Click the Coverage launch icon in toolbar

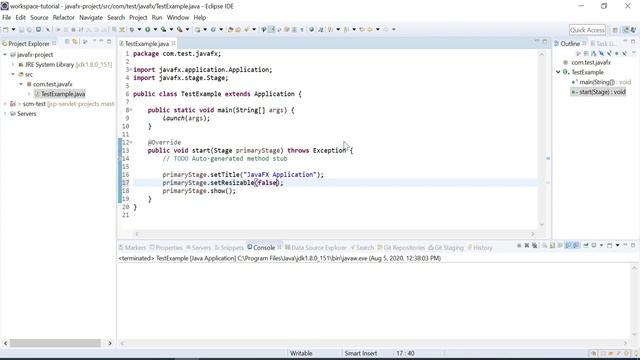pos(163,29)
